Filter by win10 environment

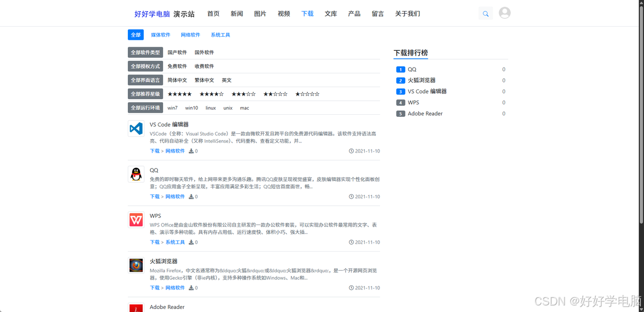coord(192,108)
